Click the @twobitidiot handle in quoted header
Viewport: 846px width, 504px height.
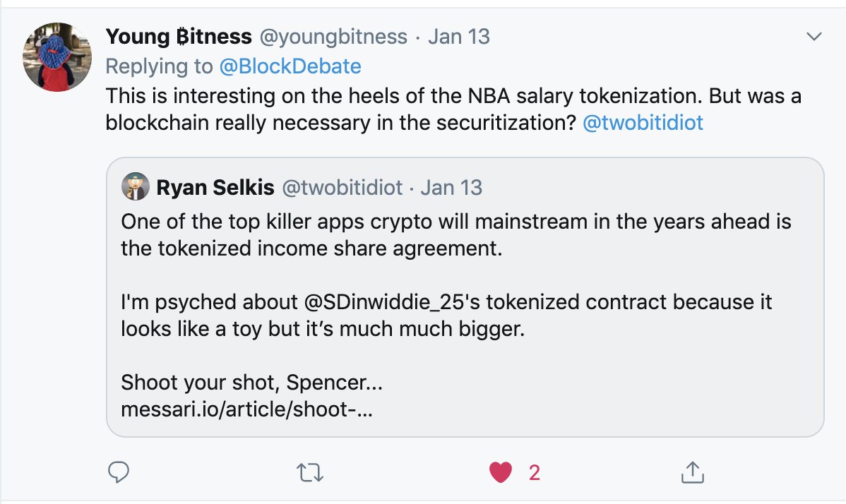pyautogui.click(x=342, y=188)
